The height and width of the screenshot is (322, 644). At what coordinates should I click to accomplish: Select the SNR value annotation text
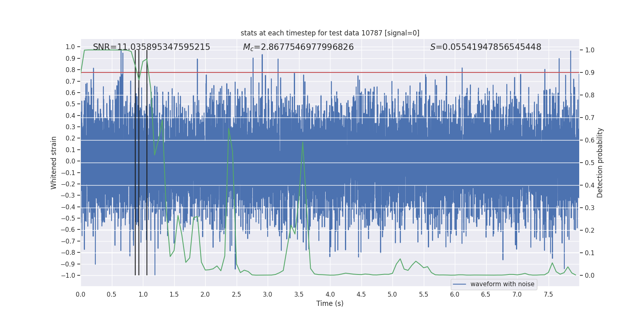pyautogui.click(x=151, y=47)
